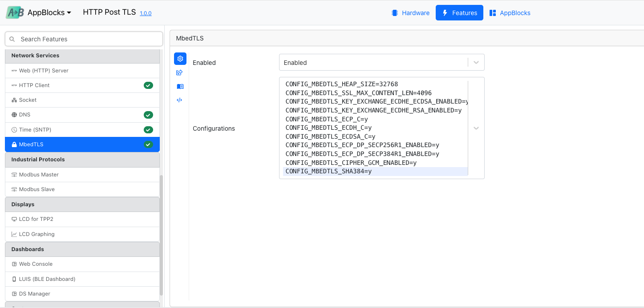Click the Search Features input field

point(84,39)
